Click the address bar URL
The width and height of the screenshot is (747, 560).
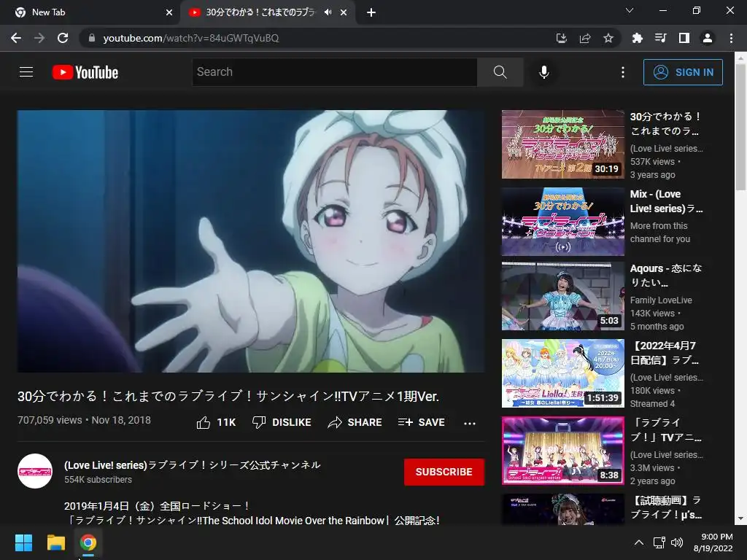pyautogui.click(x=191, y=38)
